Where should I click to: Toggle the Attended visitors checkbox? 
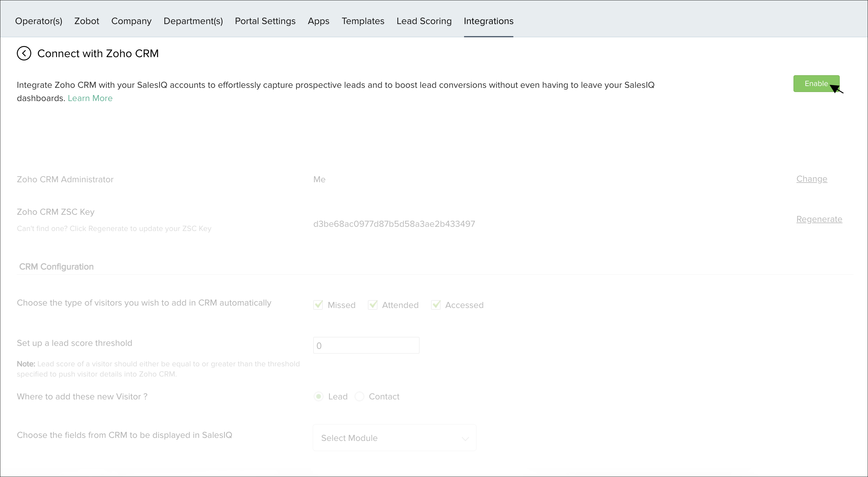[x=373, y=305]
